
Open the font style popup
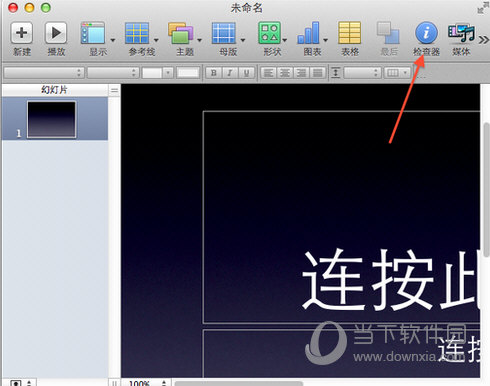(113, 72)
